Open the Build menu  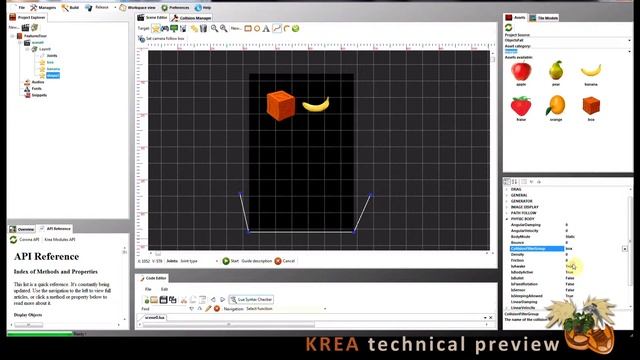(70, 7)
